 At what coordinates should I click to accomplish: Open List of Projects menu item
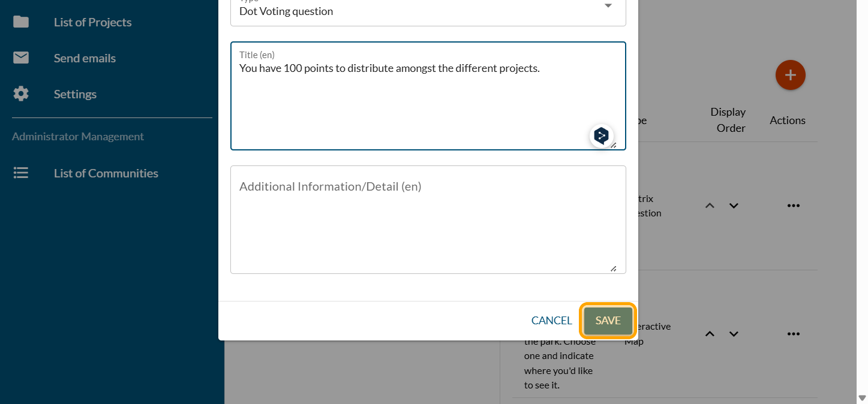click(92, 22)
